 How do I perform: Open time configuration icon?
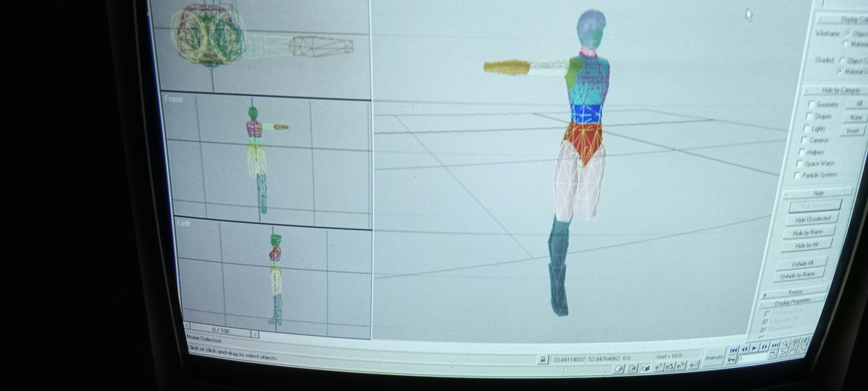point(773,354)
